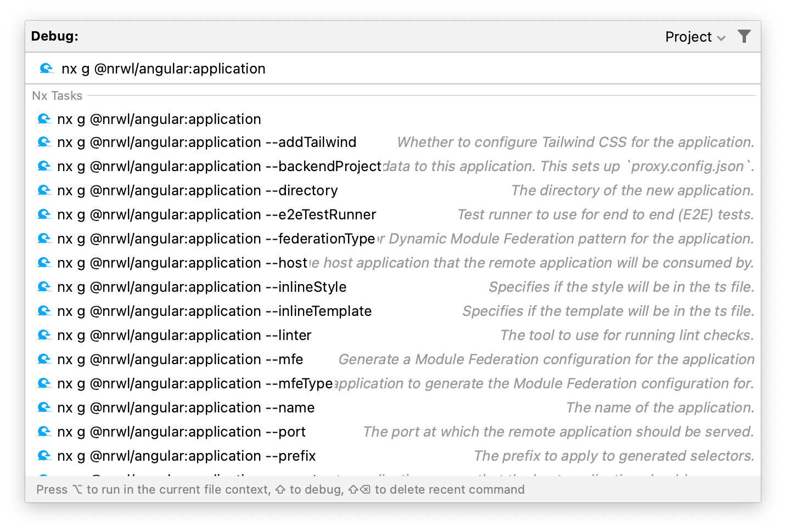786x532 pixels.
Task: Select the --inlineStyle command suggestion
Action: [x=393, y=287]
